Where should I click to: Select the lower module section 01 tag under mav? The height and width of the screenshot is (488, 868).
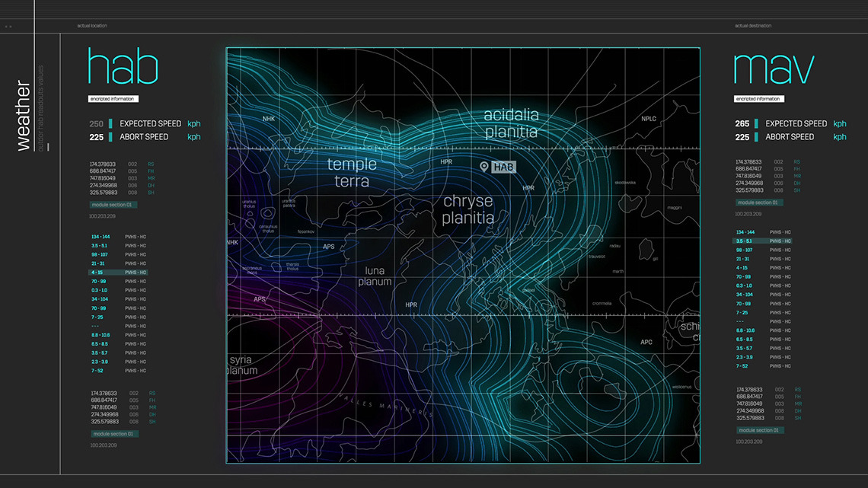point(760,430)
